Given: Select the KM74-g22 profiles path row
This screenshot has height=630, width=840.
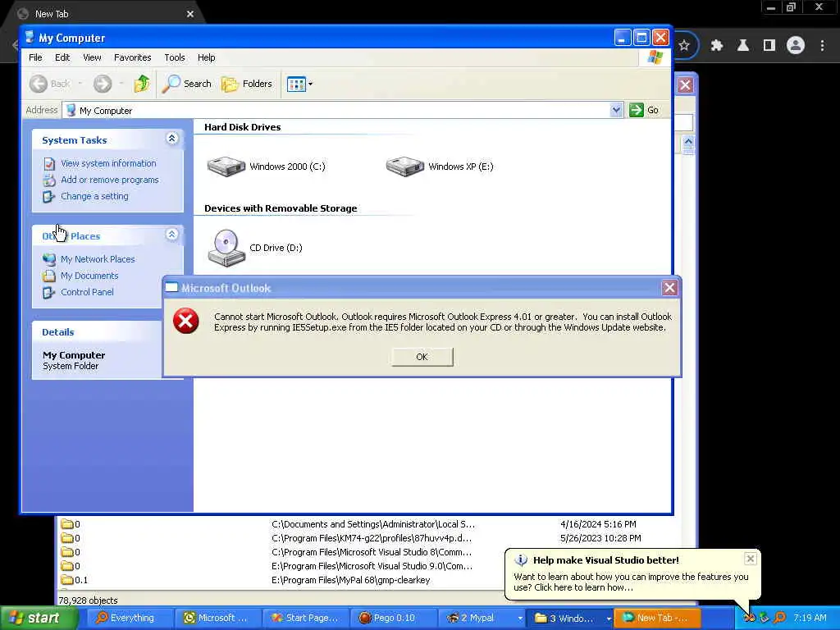Looking at the screenshot, I should pos(372,538).
